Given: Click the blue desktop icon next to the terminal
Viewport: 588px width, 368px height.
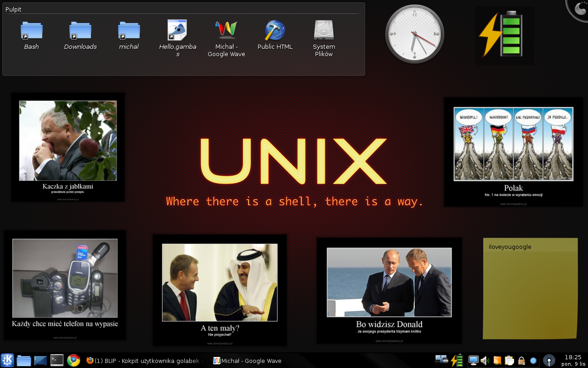Looking at the screenshot, I should [x=40, y=360].
